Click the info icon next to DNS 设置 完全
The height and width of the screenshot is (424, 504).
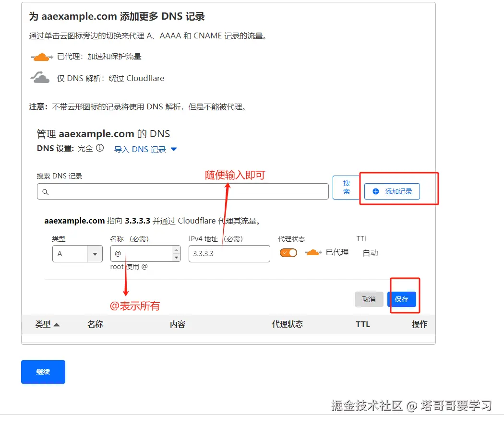tap(100, 148)
